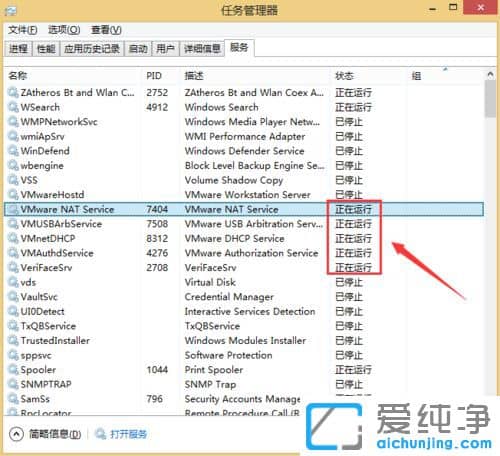Screen dimensions: 500x456
Task: Click the icon of ZAtheros Bt and Wlan service
Action: coord(13,93)
